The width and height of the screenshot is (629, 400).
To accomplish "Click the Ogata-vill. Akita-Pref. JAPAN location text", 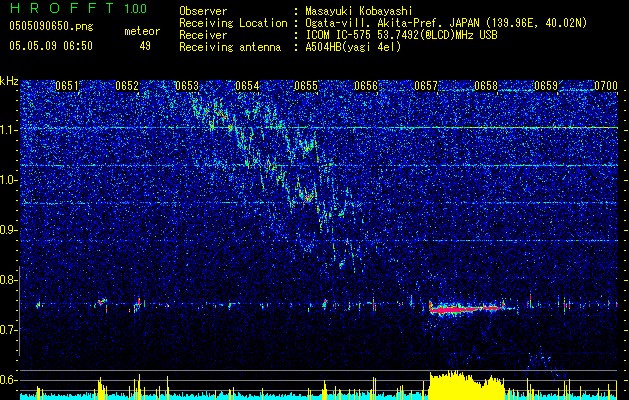I will click(x=446, y=23).
